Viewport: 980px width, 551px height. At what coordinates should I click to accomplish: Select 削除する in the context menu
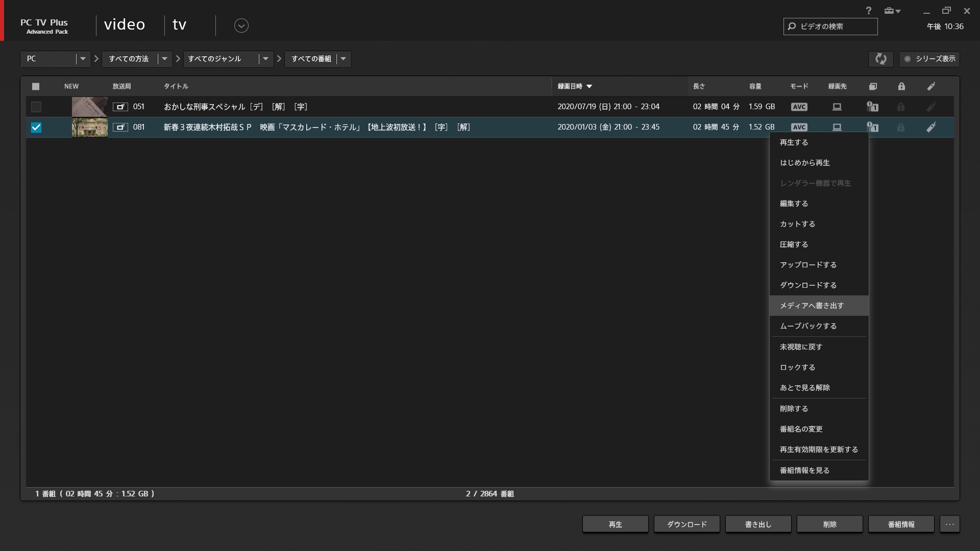(x=794, y=409)
